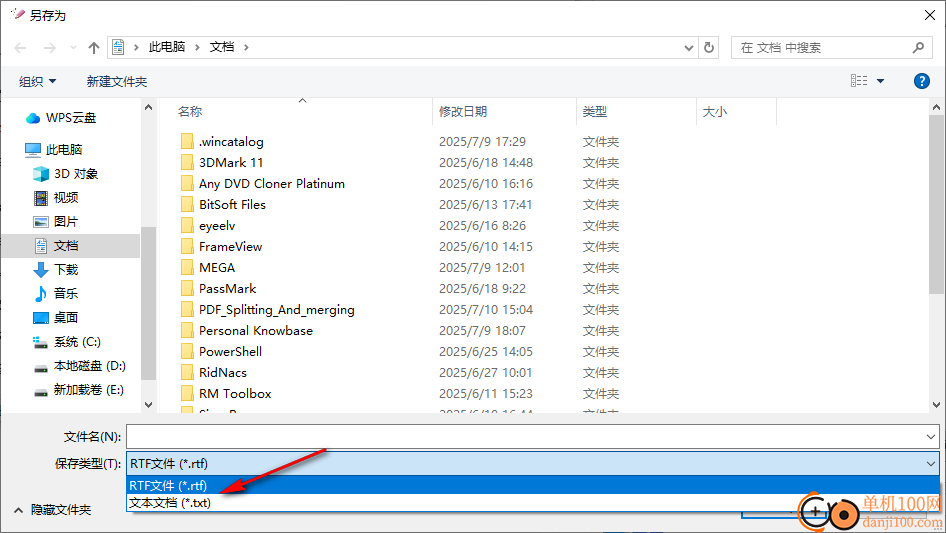
Task: Open 视频 in the sidebar
Action: (x=56, y=197)
